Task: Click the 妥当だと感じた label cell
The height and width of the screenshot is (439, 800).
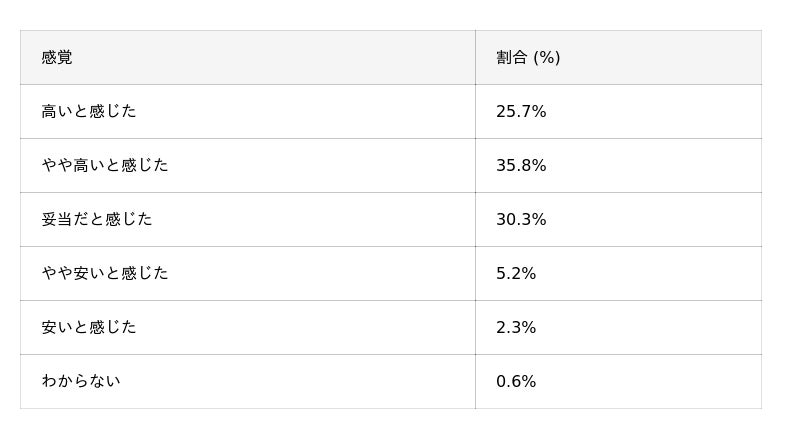Action: coord(97,220)
